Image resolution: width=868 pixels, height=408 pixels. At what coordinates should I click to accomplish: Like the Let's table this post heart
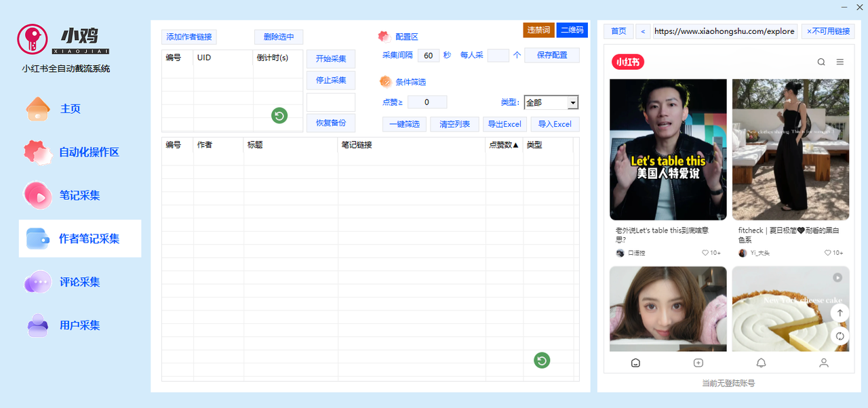point(705,253)
